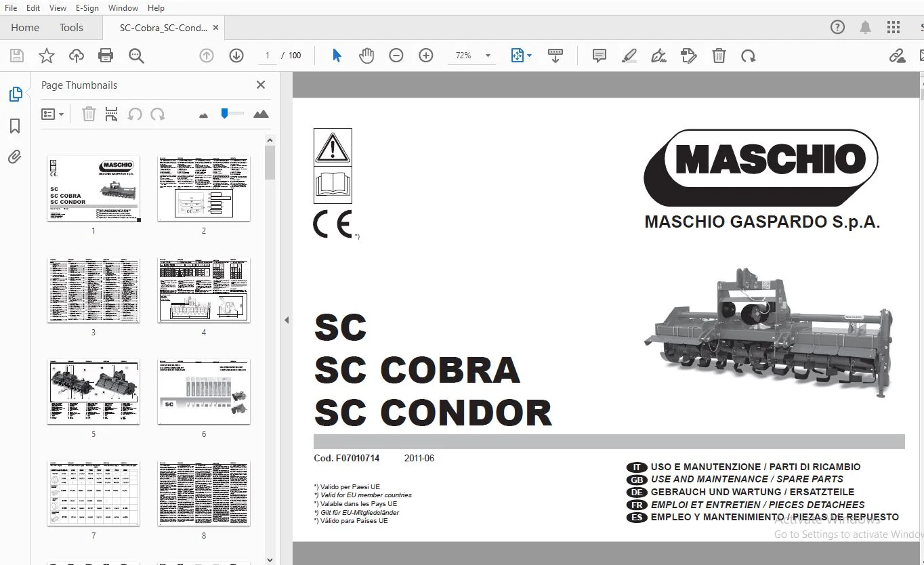This screenshot has width=924, height=565.
Task: Collapse the navigation pane with the arrow
Action: [x=287, y=320]
